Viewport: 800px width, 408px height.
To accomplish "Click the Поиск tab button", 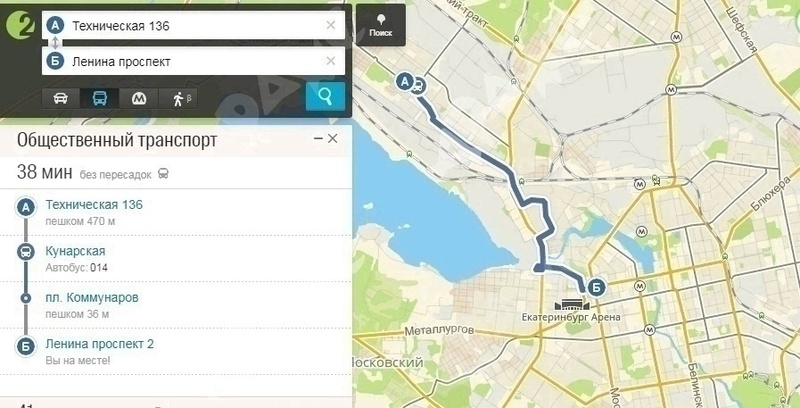I will [381, 26].
